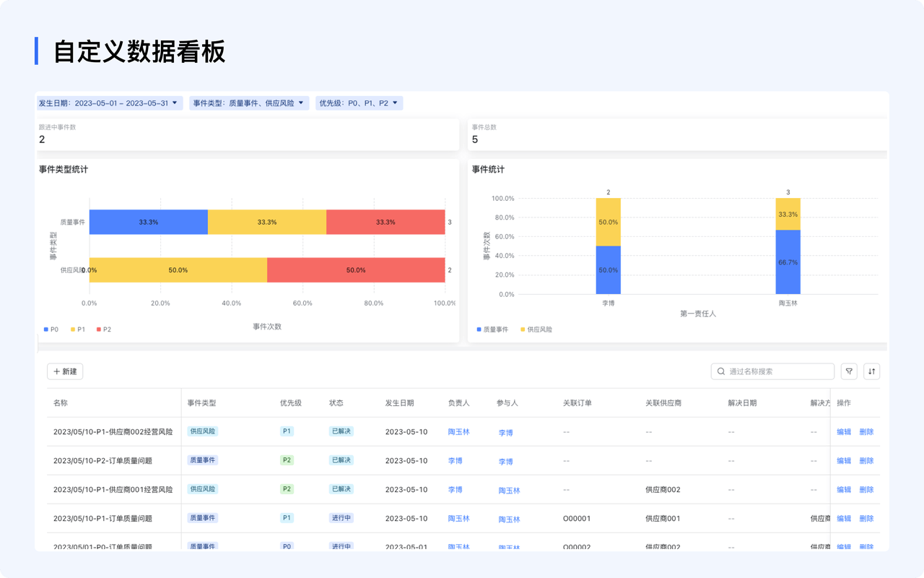Image resolution: width=924 pixels, height=578 pixels.
Task: Open 负责人 陶玉林 in 2023/05/10-P1-订单质量问题 row
Action: (458, 519)
